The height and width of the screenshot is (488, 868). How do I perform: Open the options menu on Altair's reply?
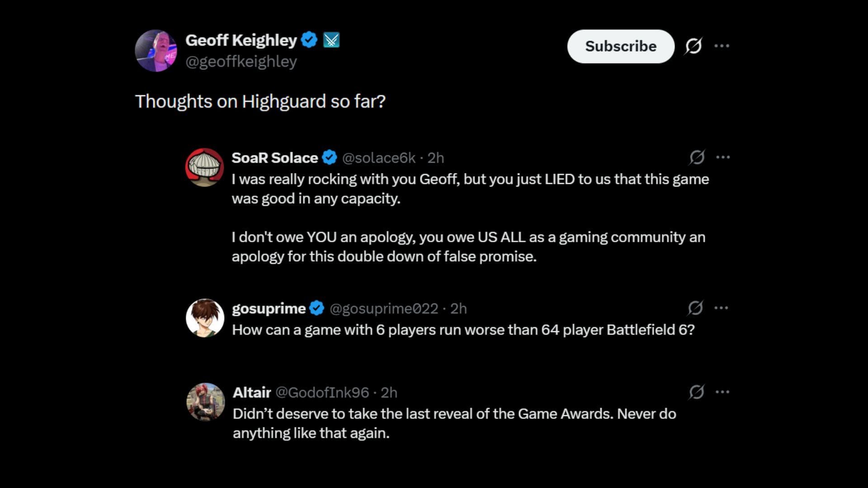[723, 392]
